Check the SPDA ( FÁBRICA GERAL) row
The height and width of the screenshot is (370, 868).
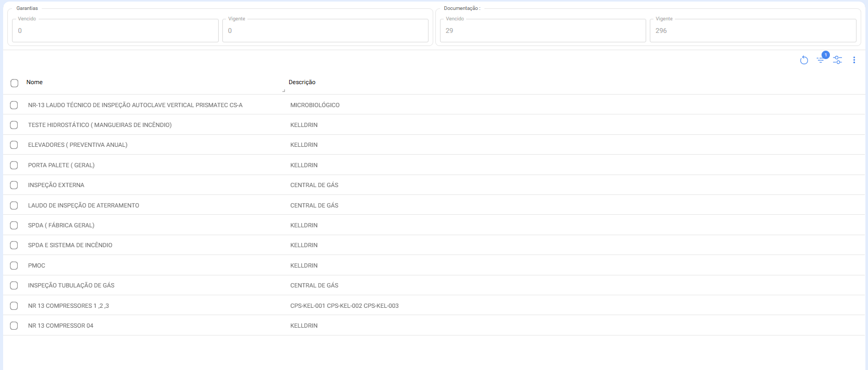pos(14,225)
